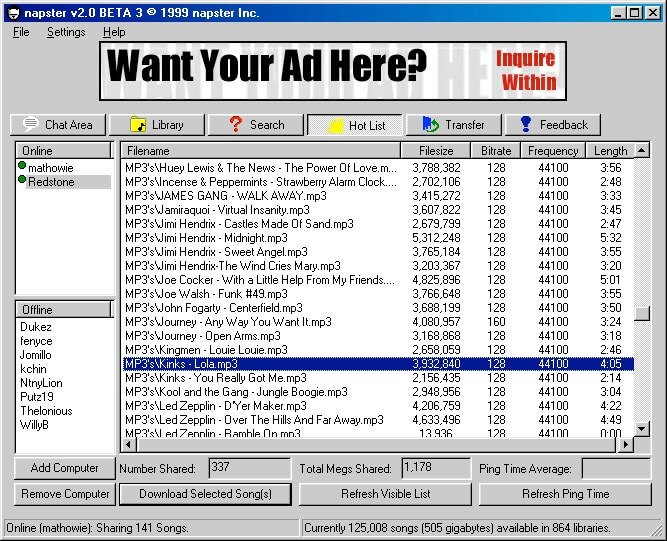Image resolution: width=667 pixels, height=541 pixels.
Task: Sort by the Filesize column header
Action: coord(436,151)
